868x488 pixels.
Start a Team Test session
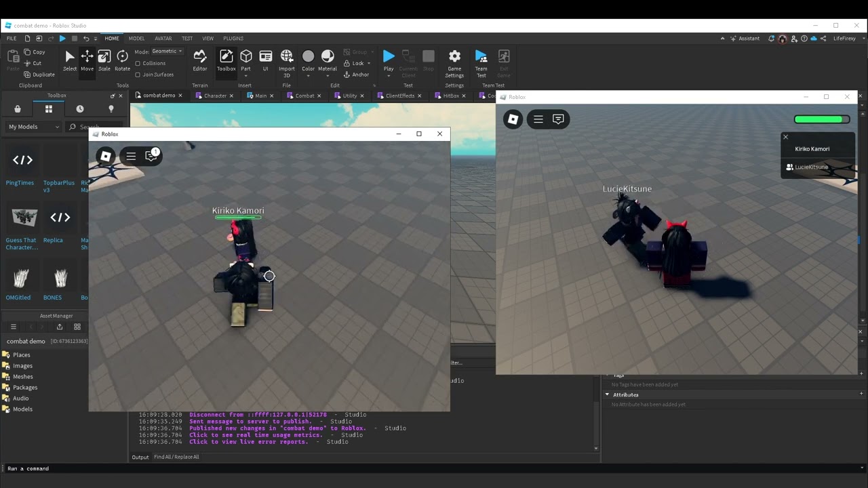pyautogui.click(x=481, y=63)
